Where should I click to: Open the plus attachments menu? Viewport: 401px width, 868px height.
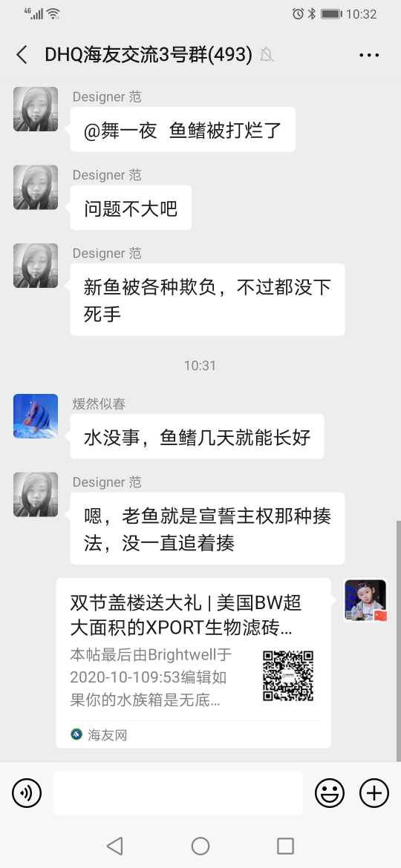point(374,793)
